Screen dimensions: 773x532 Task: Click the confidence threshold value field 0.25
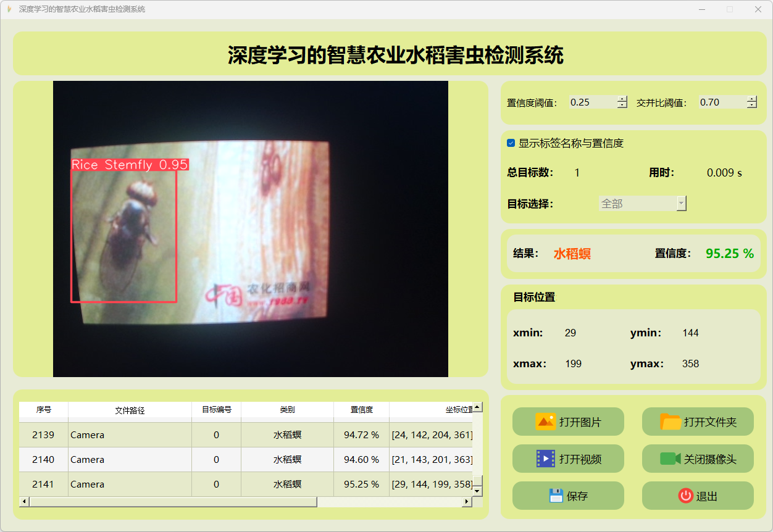click(591, 102)
